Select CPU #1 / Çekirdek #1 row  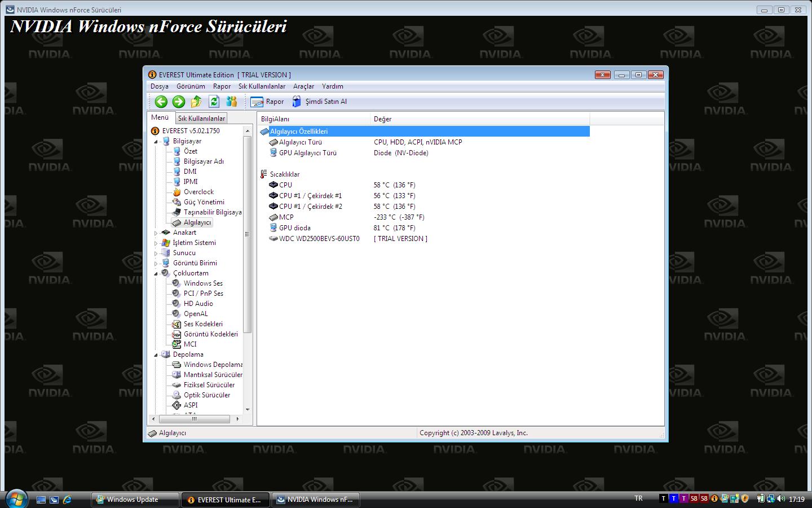[424, 196]
